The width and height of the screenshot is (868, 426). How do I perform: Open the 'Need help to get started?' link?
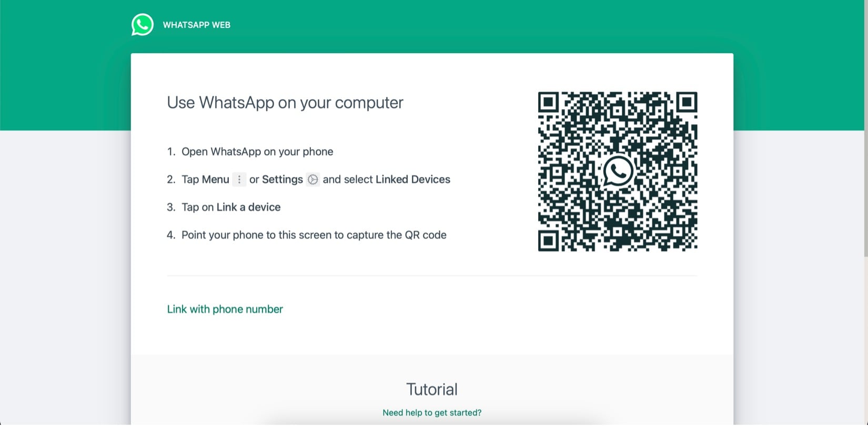[x=432, y=413]
